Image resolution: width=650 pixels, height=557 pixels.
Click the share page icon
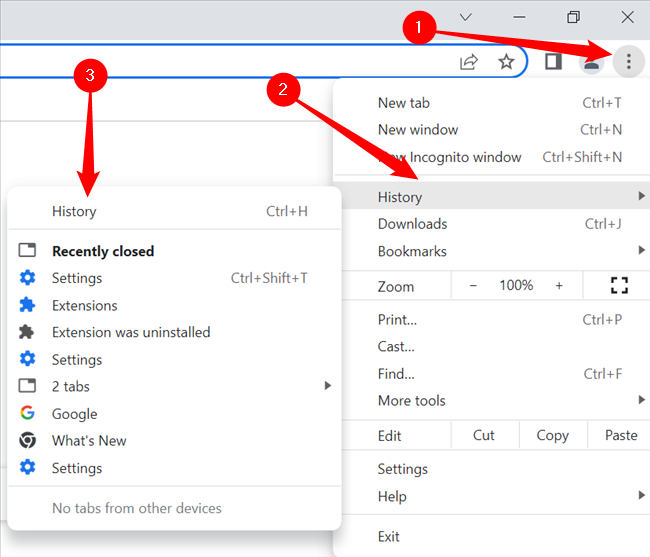469,62
